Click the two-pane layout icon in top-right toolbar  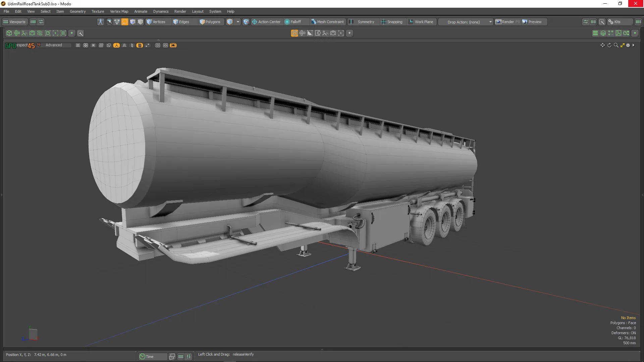coord(593,22)
